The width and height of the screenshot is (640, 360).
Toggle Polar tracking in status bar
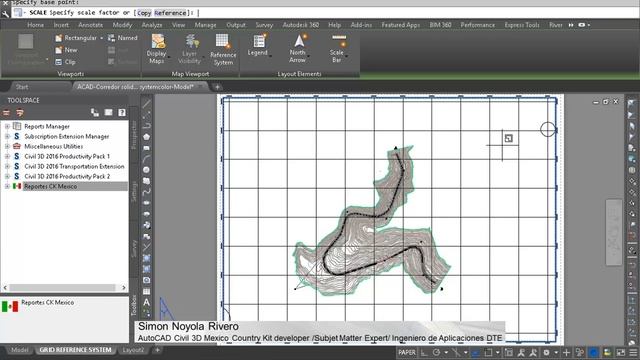436,353
